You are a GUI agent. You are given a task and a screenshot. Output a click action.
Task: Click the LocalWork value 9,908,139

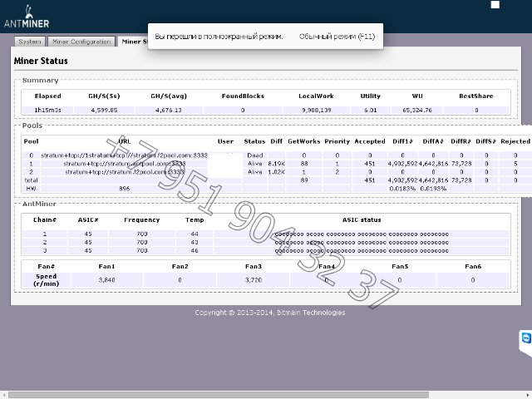click(316, 110)
